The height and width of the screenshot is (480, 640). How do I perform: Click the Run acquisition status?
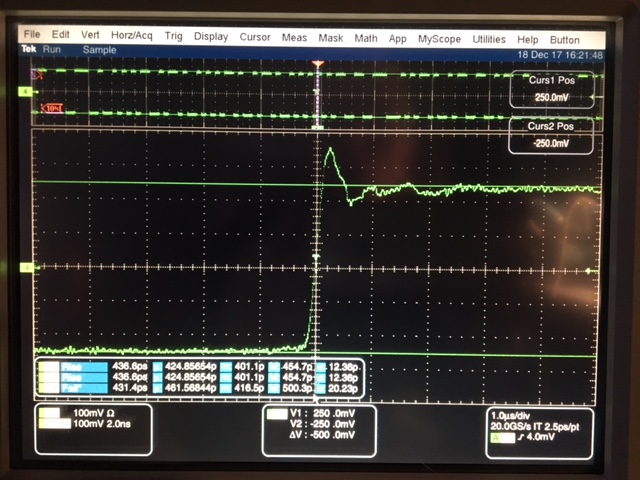52,49
